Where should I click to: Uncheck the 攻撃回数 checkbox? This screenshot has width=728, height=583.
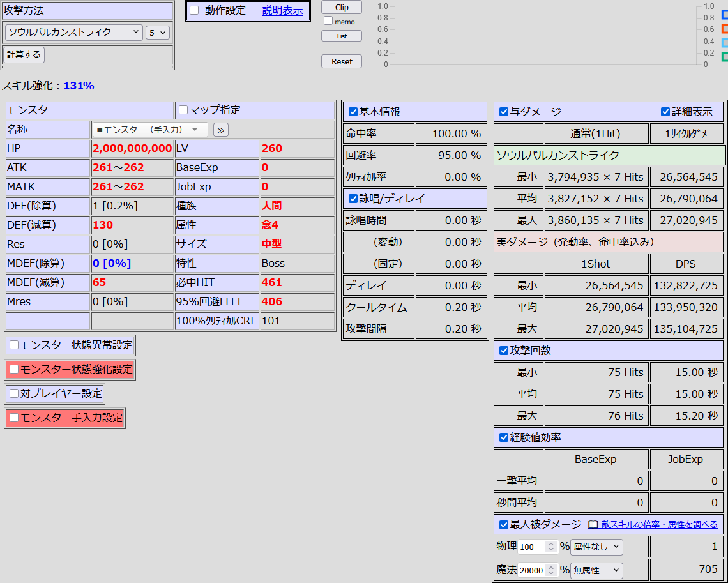point(504,351)
